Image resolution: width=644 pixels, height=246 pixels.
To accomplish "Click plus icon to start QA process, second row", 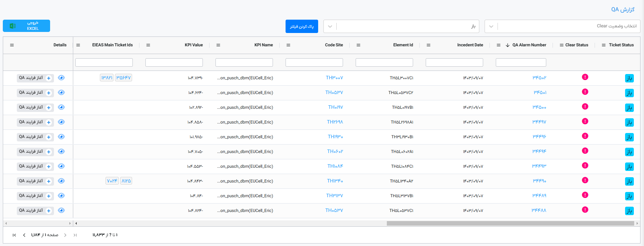I will [x=49, y=93].
